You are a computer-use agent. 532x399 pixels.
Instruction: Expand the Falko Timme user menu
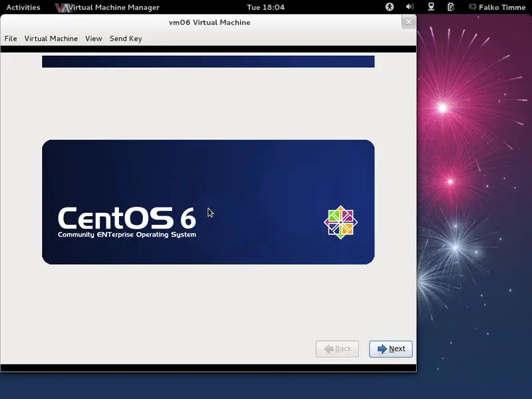[502, 7]
